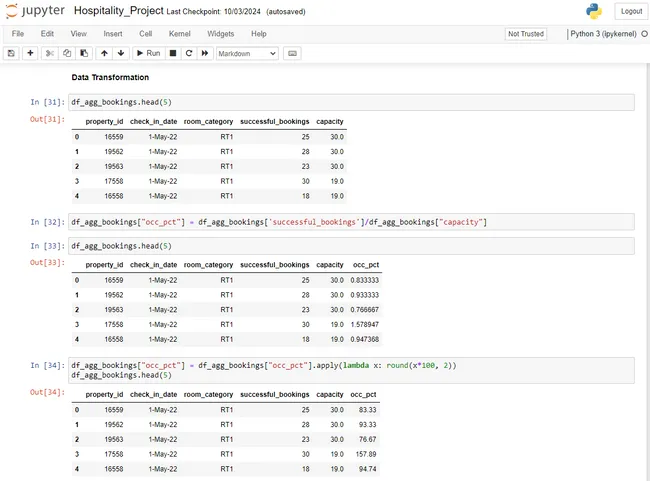The width and height of the screenshot is (650, 481).
Task: Click code cell In [33] input
Action: [351, 246]
